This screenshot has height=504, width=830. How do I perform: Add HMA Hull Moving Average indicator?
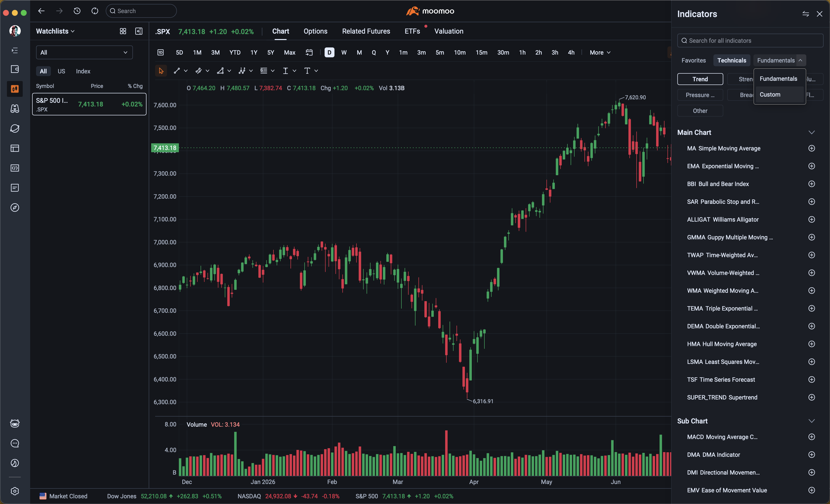point(812,344)
